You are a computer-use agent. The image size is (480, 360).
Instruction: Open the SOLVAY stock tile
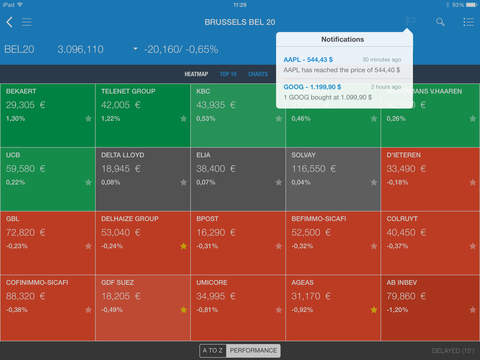333,179
